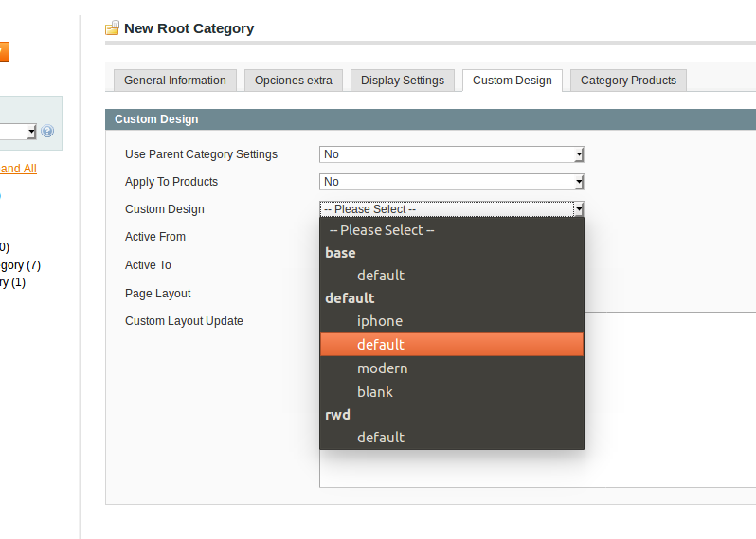The width and height of the screenshot is (756, 539).
Task: Select the modern theme option
Action: click(x=382, y=368)
